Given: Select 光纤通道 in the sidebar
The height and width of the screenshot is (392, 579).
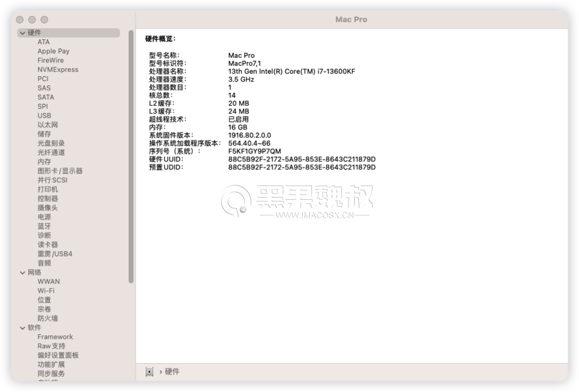Looking at the screenshot, I should pos(51,153).
